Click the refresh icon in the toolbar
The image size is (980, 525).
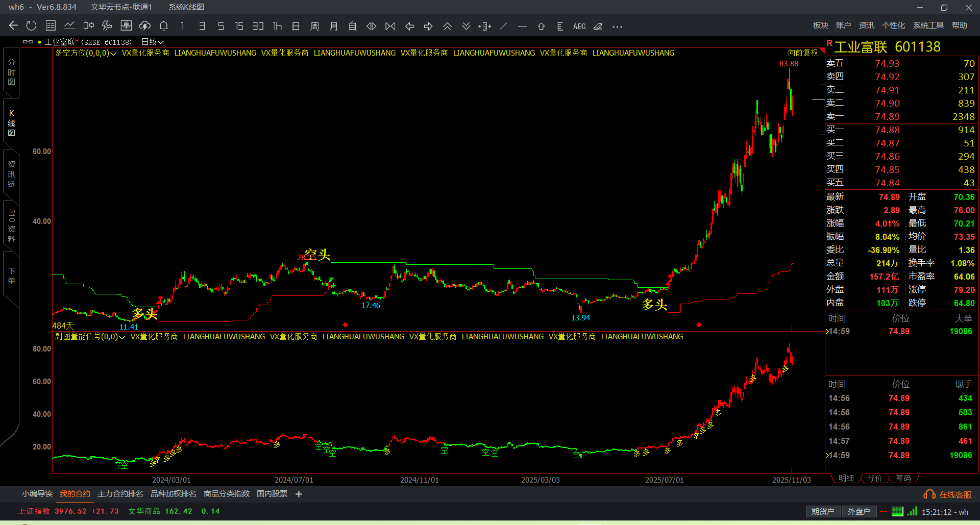pyautogui.click(x=31, y=26)
